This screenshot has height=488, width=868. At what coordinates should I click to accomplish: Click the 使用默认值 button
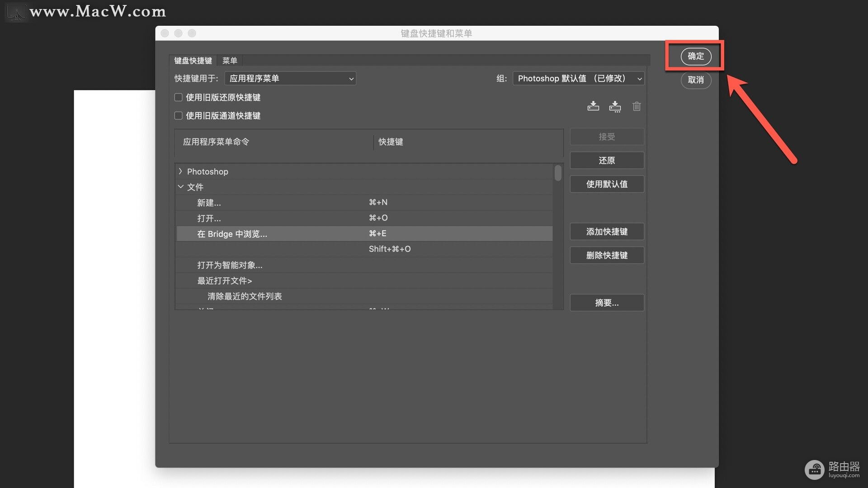pyautogui.click(x=607, y=184)
